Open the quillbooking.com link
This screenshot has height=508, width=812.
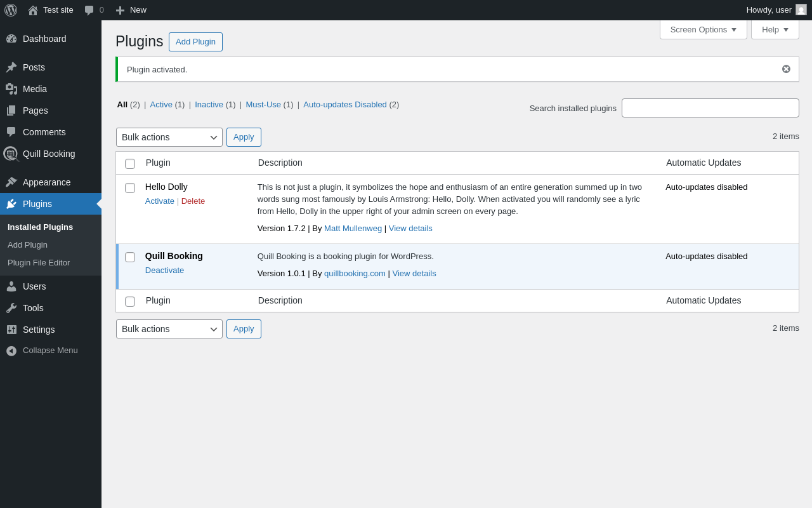pyautogui.click(x=355, y=274)
